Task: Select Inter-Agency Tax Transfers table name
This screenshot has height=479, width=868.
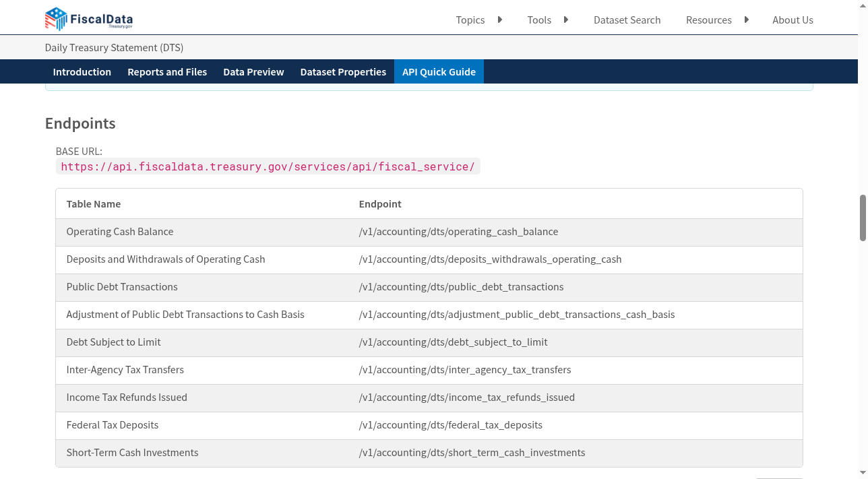Action: click(x=125, y=370)
